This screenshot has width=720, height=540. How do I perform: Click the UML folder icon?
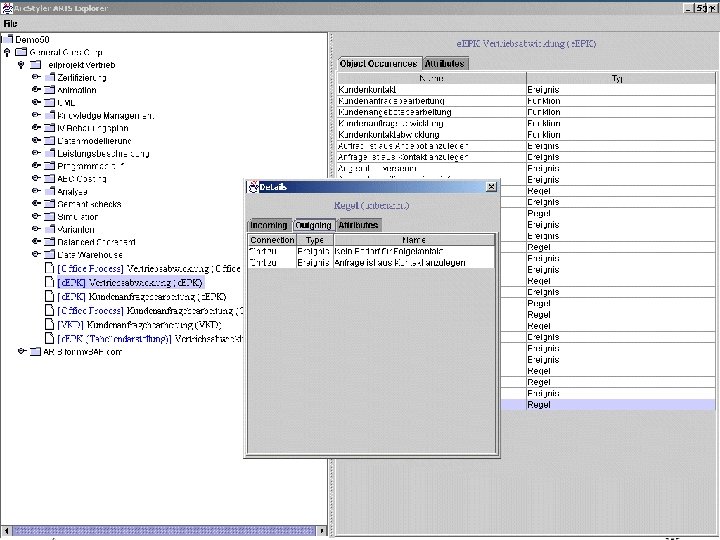50,102
